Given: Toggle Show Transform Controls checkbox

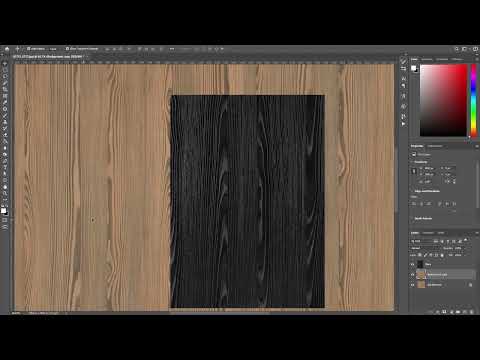Looking at the screenshot, I should (67, 49).
